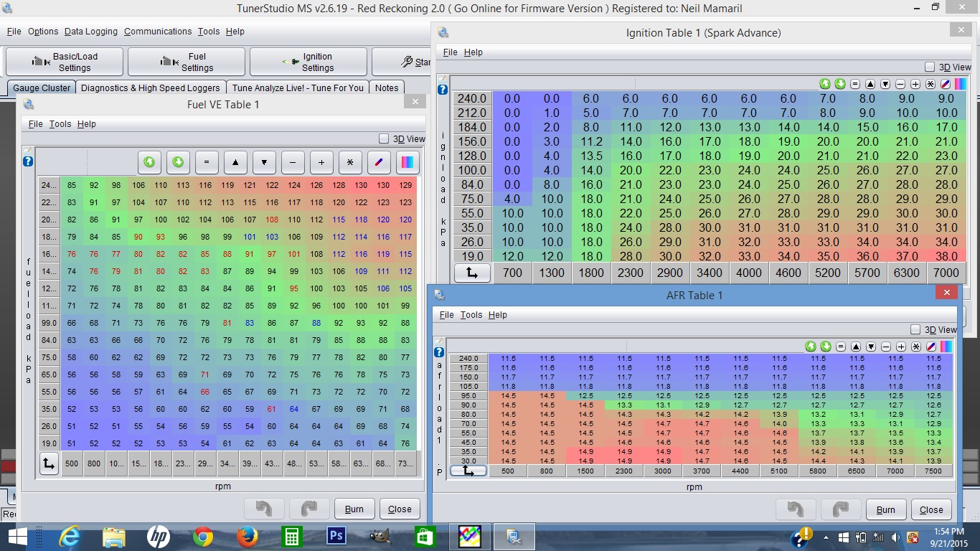Click Close button in AFR Table 1
Image resolution: width=980 pixels, height=551 pixels.
(x=931, y=509)
